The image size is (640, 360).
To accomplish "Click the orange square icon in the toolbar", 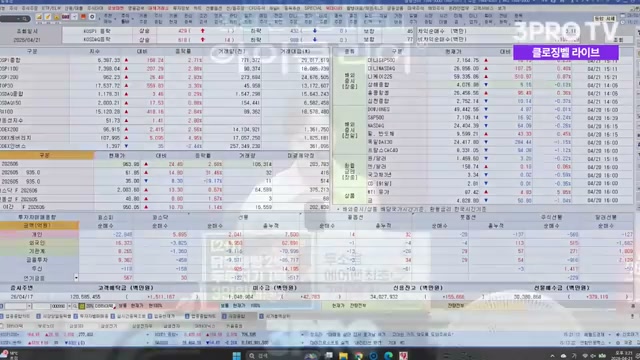I will [83, 17].
